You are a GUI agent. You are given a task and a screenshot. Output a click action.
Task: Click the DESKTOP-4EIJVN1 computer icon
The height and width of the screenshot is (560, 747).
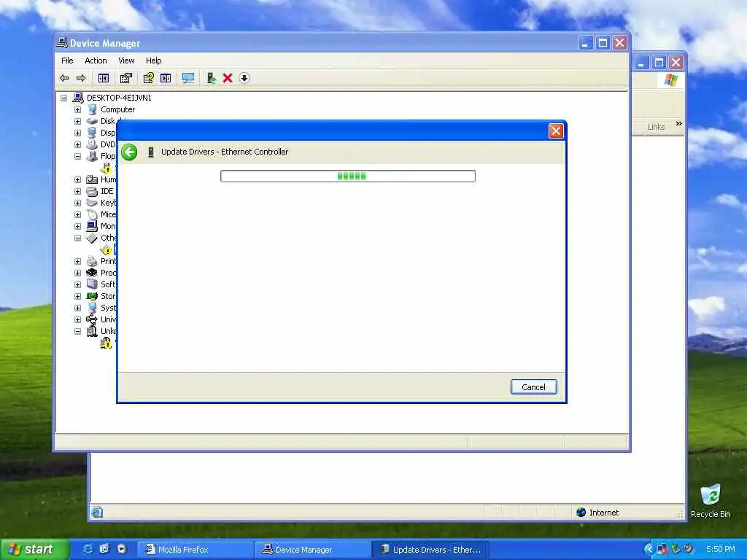tap(78, 98)
